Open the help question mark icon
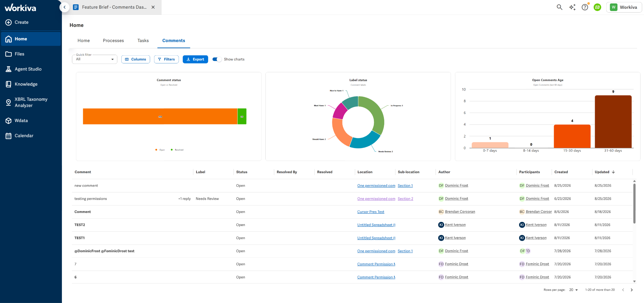The width and height of the screenshot is (644, 303). 585,7
